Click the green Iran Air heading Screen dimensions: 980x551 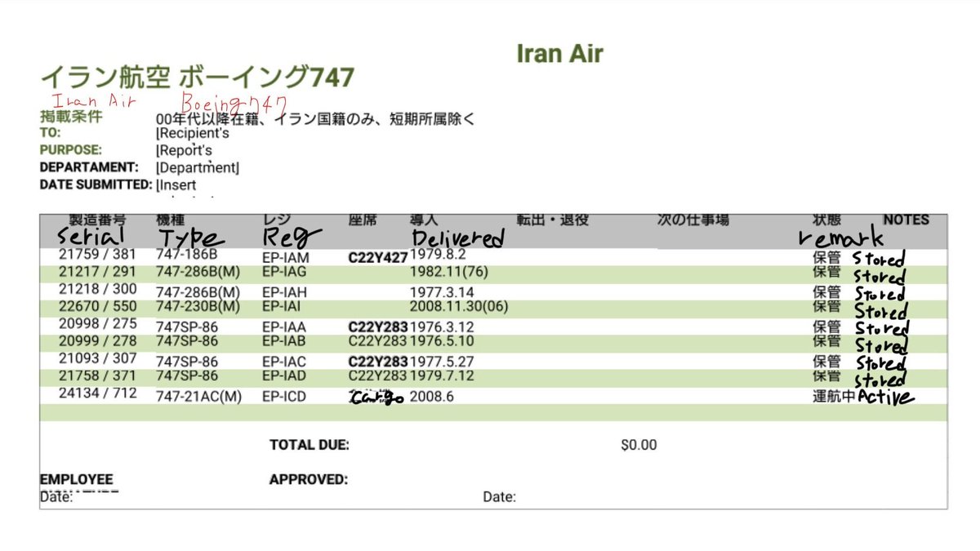(x=560, y=54)
